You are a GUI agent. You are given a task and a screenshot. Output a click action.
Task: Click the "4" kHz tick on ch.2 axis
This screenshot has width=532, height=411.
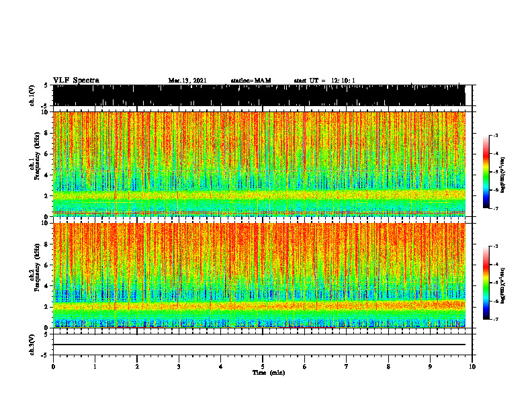coord(46,286)
